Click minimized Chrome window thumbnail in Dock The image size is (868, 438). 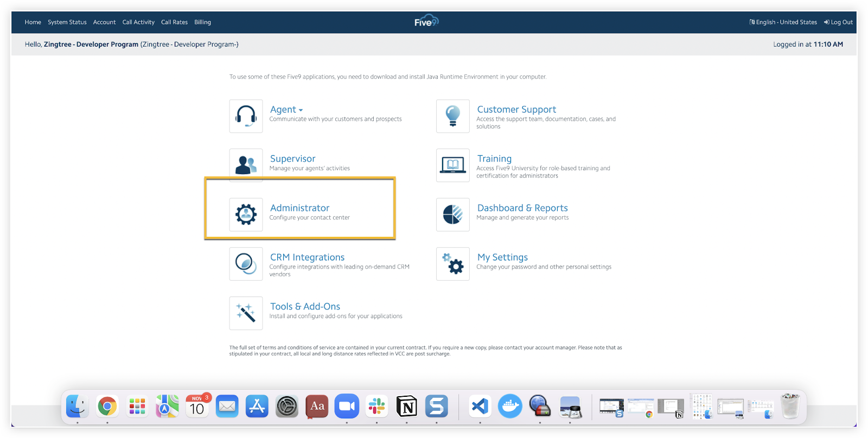[x=641, y=408]
